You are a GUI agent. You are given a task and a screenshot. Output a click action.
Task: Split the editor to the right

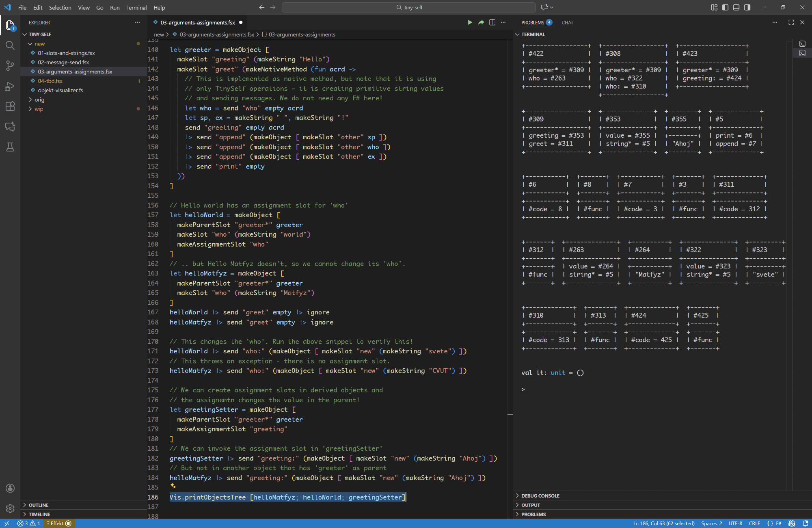(492, 22)
